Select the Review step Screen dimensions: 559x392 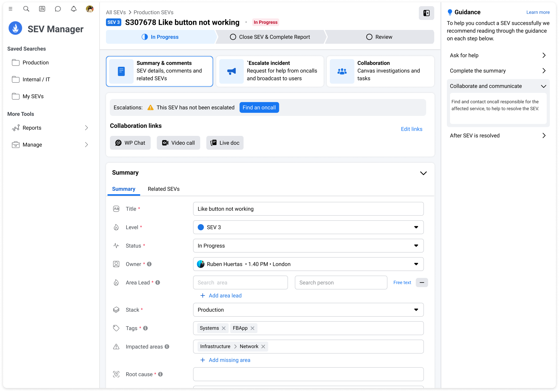click(x=379, y=37)
